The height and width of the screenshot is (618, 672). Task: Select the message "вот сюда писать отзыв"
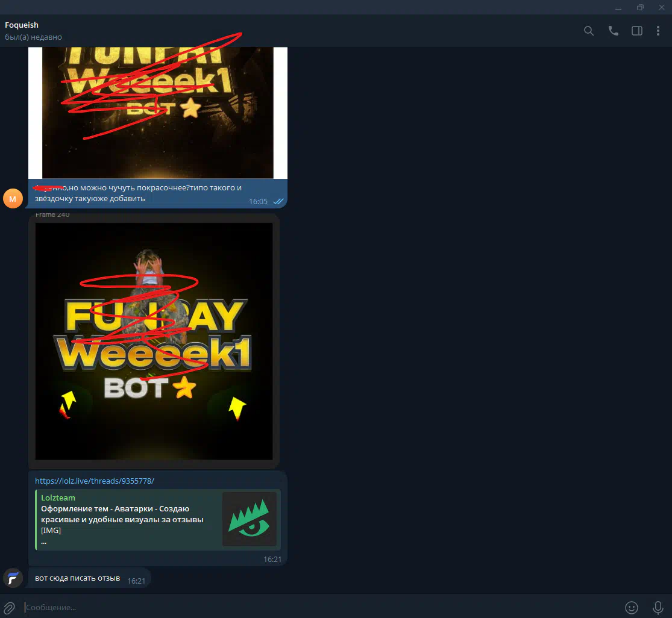[x=78, y=579]
